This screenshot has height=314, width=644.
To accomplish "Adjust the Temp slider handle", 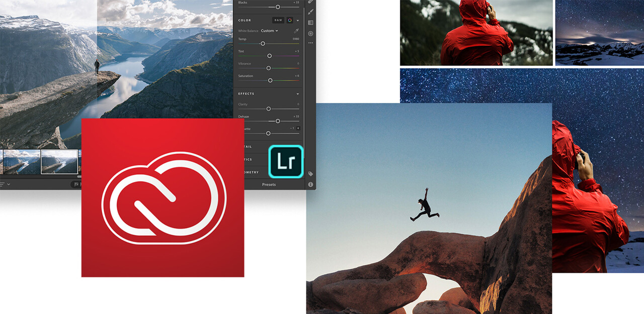I will 263,44.
